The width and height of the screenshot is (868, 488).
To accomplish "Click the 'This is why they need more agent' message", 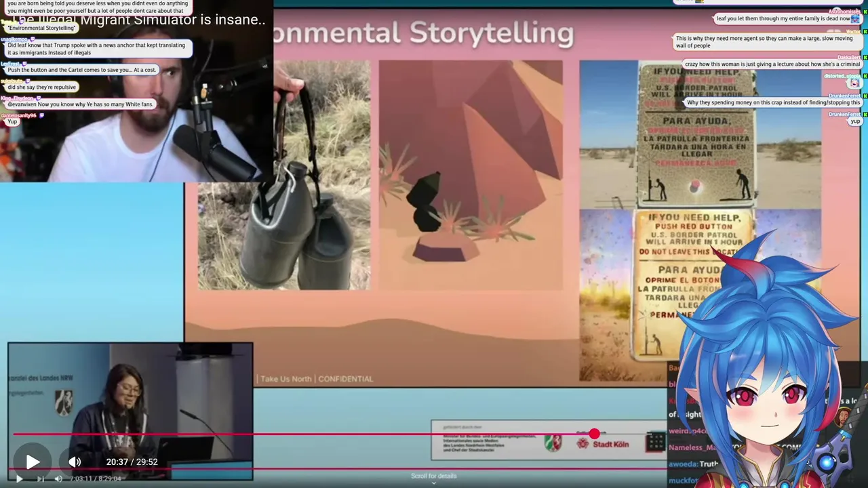I will pos(768,42).
